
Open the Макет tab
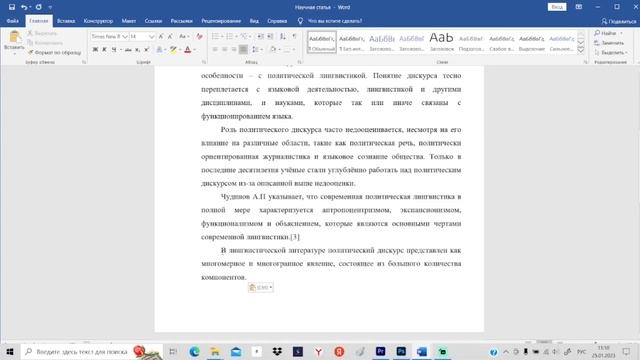pos(129,21)
